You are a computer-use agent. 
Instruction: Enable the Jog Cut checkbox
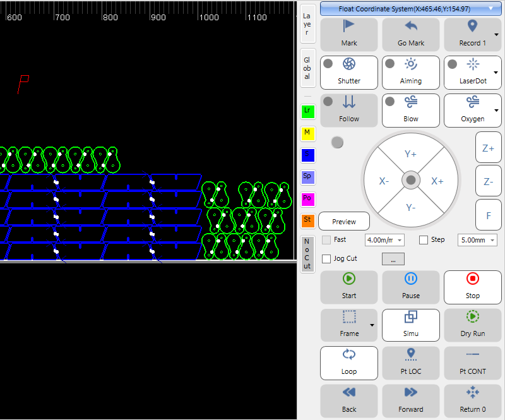[326, 258]
